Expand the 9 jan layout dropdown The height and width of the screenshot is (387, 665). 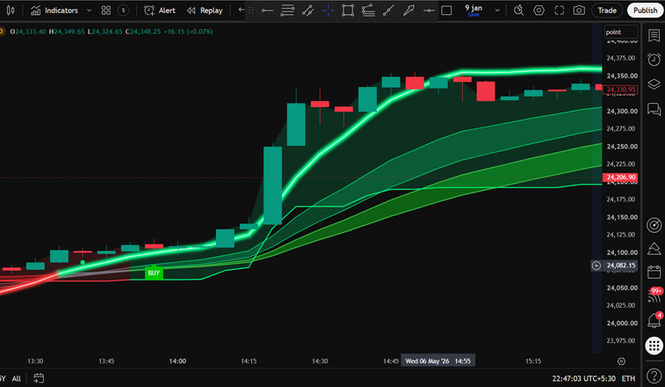pos(497,11)
